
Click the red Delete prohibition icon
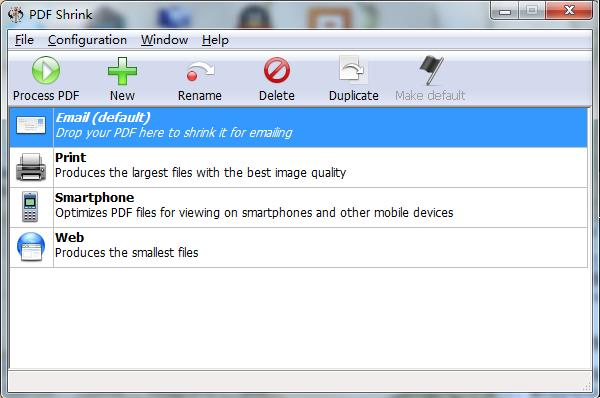(x=277, y=70)
